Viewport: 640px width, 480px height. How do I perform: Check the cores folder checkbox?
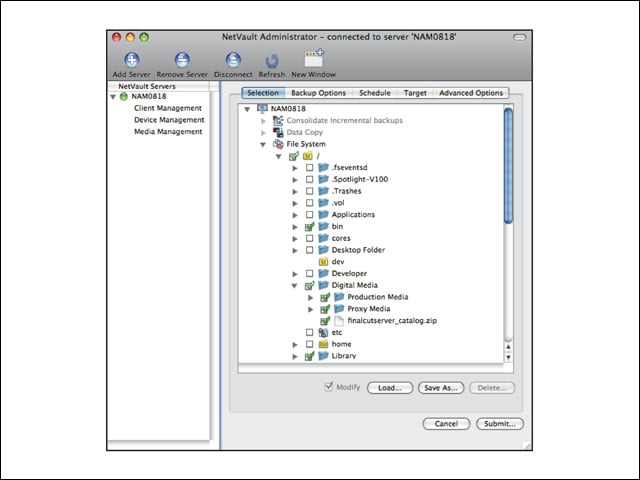click(309, 238)
